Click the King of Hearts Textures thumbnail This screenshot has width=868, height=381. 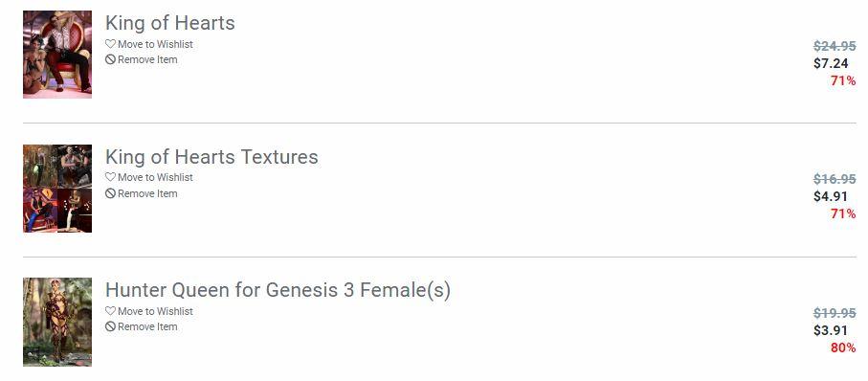click(57, 189)
